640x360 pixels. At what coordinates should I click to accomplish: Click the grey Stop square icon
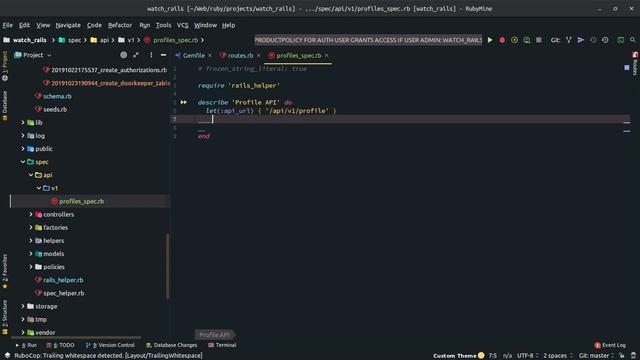[x=539, y=40]
